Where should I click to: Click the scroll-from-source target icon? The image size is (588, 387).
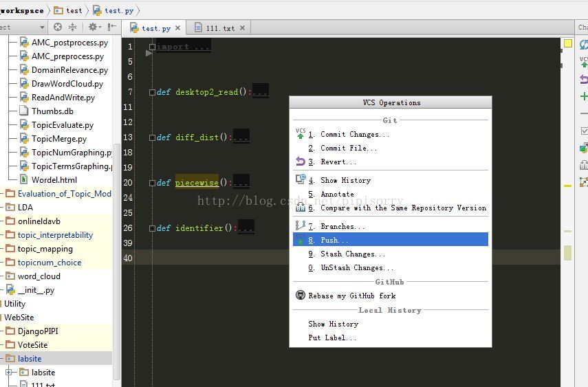click(x=57, y=27)
